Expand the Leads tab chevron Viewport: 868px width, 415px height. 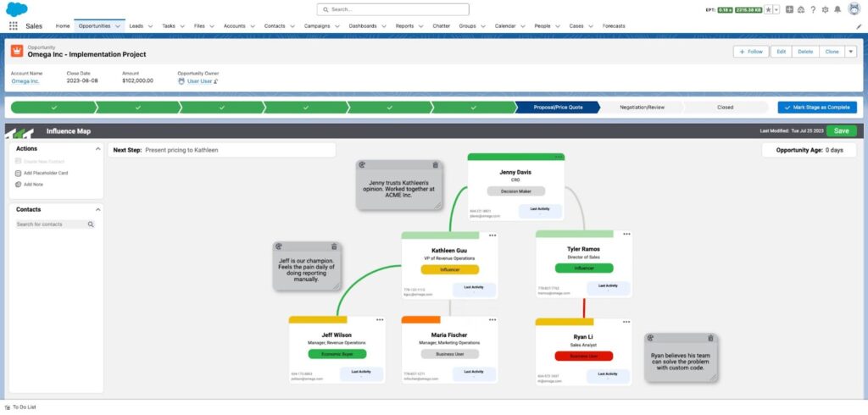[151, 26]
